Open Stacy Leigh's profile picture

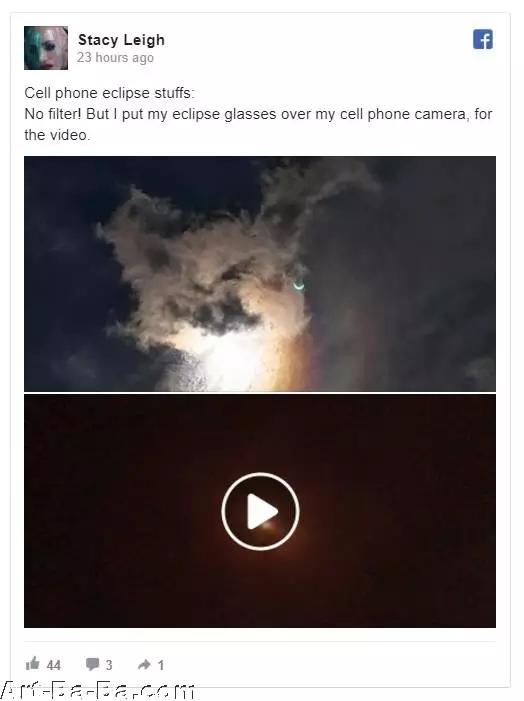pos(46,48)
